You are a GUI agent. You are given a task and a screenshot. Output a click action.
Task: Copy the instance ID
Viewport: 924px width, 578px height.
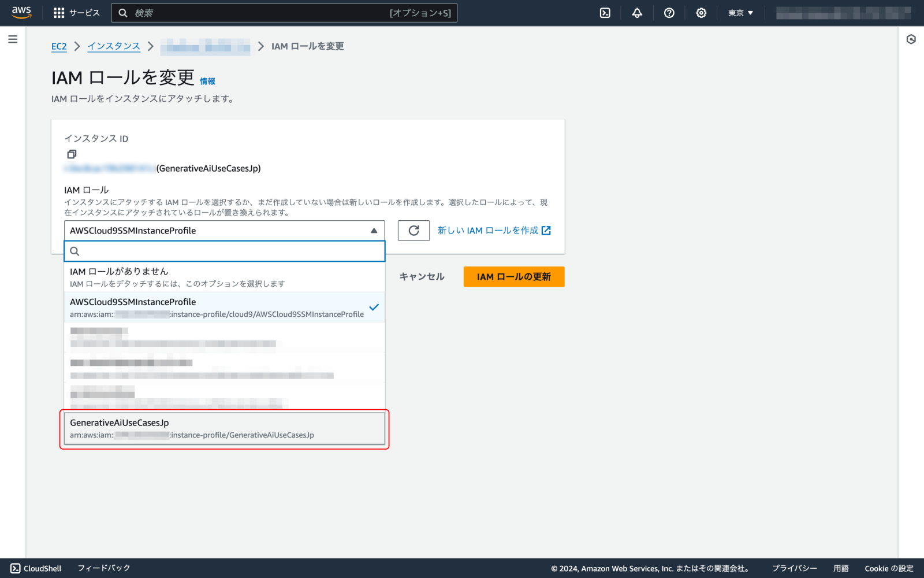coord(72,154)
